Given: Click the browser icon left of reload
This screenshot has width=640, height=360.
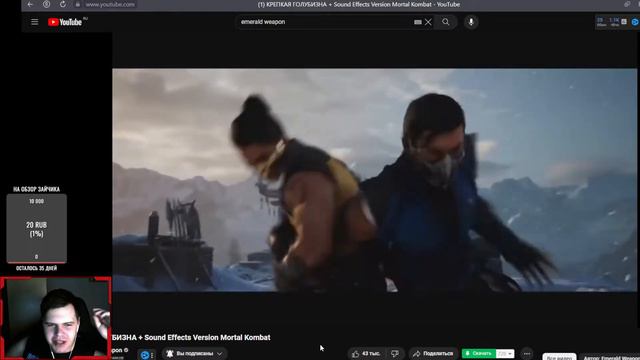Looking at the screenshot, I should pyautogui.click(x=47, y=4).
